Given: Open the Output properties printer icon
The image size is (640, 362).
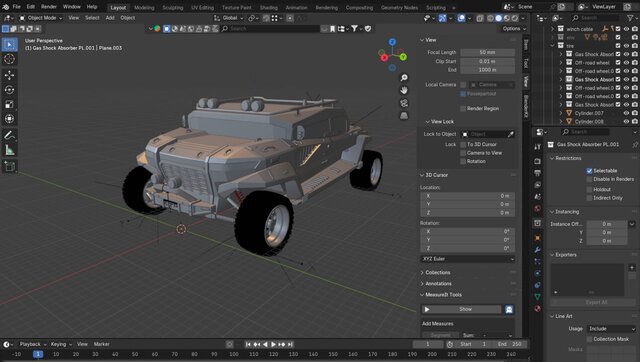Looking at the screenshot, I should (x=537, y=173).
